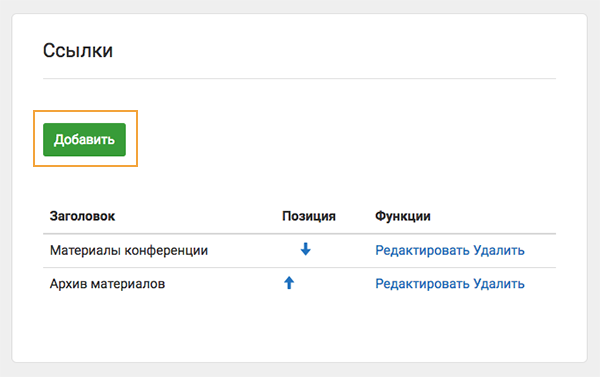This screenshot has height=377, width=600.
Task: Click the Ссылки page heading
Action: pos(78,51)
